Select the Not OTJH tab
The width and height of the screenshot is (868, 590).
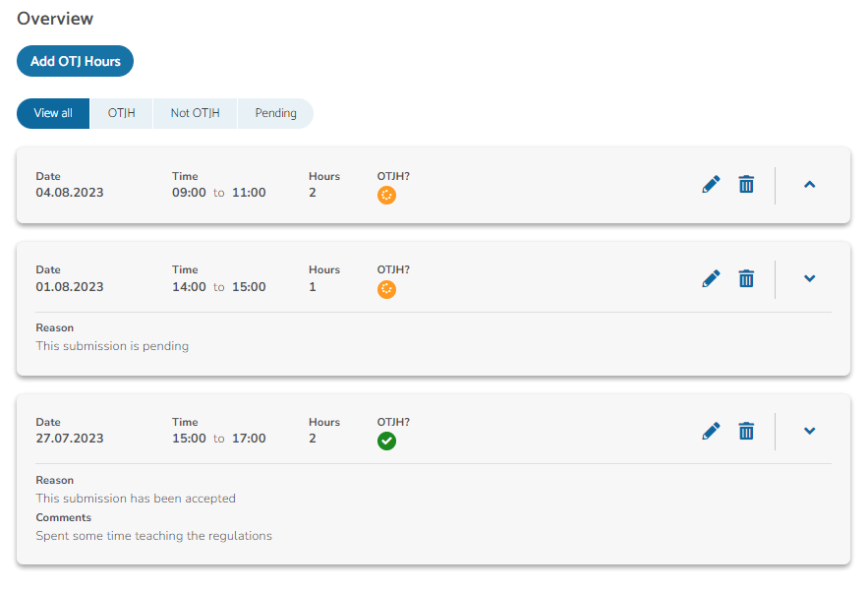(x=195, y=113)
